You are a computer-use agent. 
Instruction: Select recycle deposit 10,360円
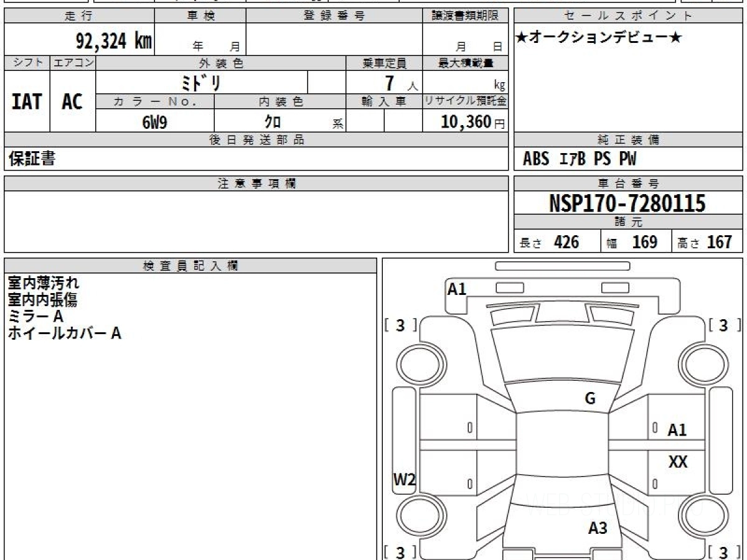pyautogui.click(x=473, y=122)
